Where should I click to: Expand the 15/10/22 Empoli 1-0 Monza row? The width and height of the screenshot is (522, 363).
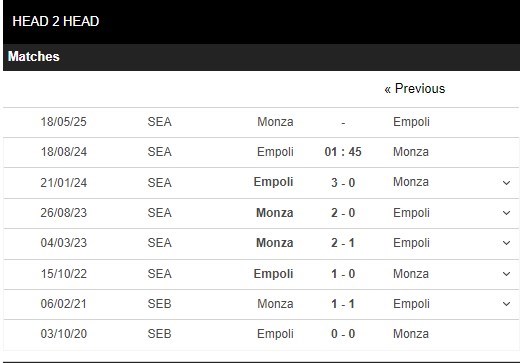click(x=506, y=274)
